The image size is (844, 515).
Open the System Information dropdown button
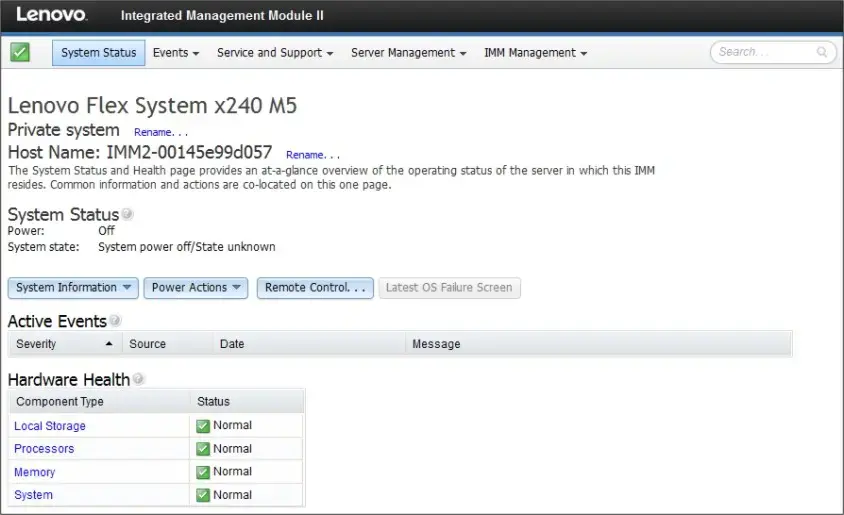click(74, 288)
